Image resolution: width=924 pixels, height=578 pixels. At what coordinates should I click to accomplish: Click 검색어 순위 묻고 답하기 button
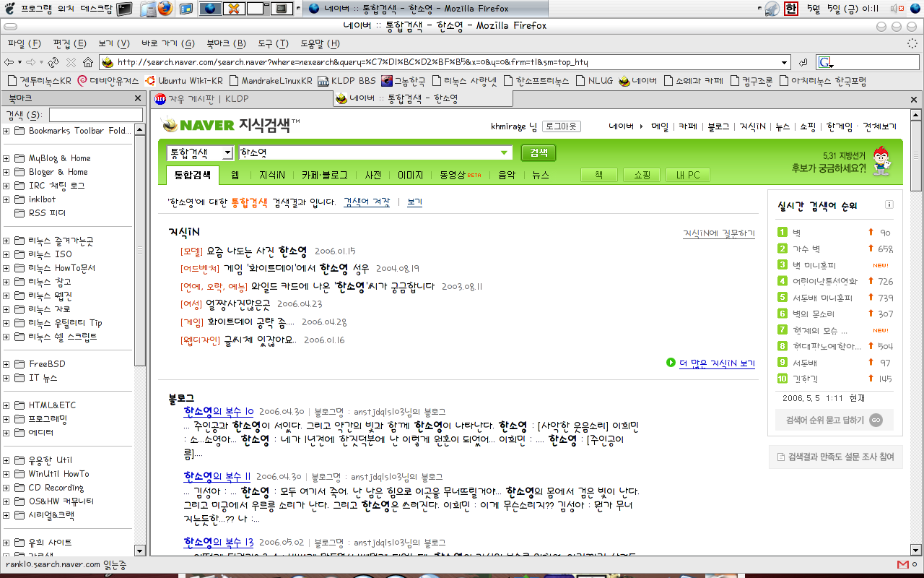[x=834, y=420]
